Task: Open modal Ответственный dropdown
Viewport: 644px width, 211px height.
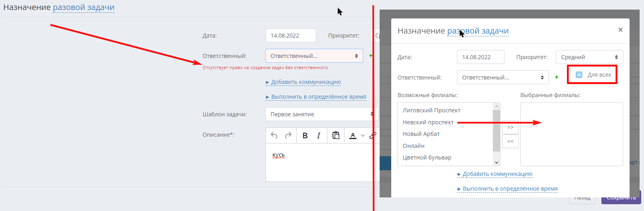Action: pyautogui.click(x=503, y=78)
